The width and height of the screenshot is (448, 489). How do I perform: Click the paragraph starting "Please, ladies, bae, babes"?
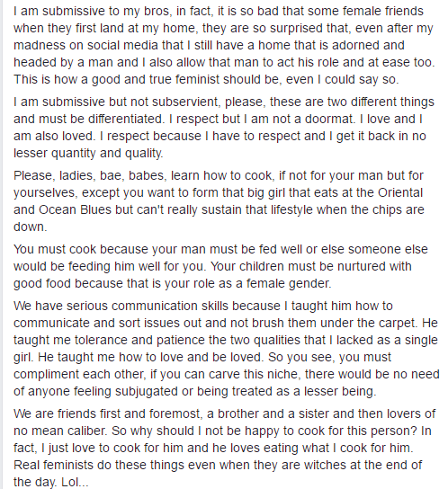tap(219, 201)
